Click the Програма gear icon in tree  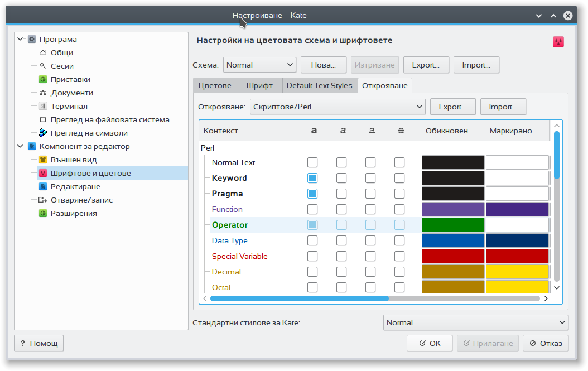(x=32, y=39)
